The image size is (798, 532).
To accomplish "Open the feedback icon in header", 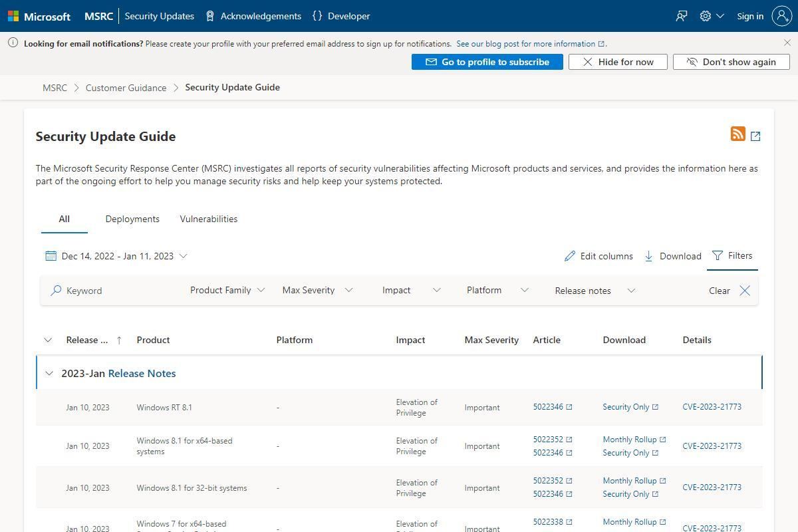I will [x=682, y=16].
